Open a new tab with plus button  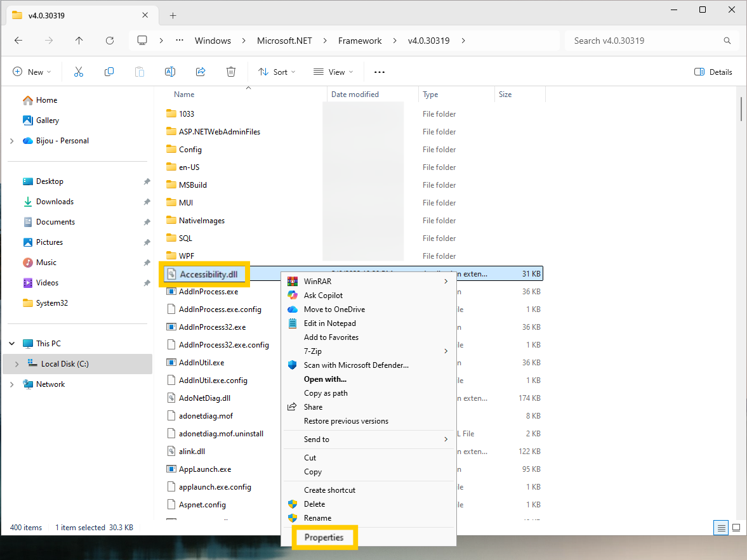point(173,16)
